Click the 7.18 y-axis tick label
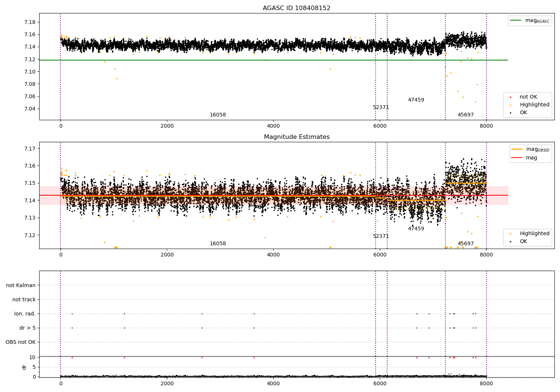The image size is (560, 392). coord(29,22)
